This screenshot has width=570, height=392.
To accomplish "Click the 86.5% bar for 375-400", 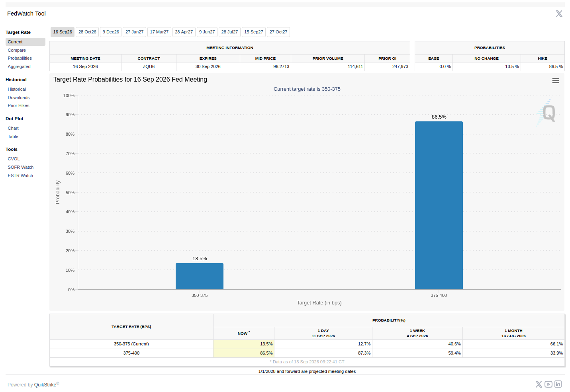I will click(439, 205).
